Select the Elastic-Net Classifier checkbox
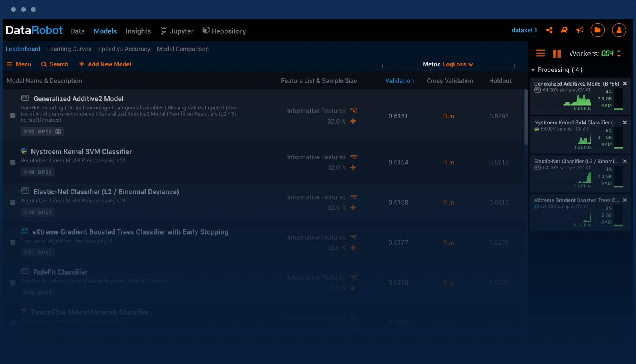 pyautogui.click(x=13, y=202)
